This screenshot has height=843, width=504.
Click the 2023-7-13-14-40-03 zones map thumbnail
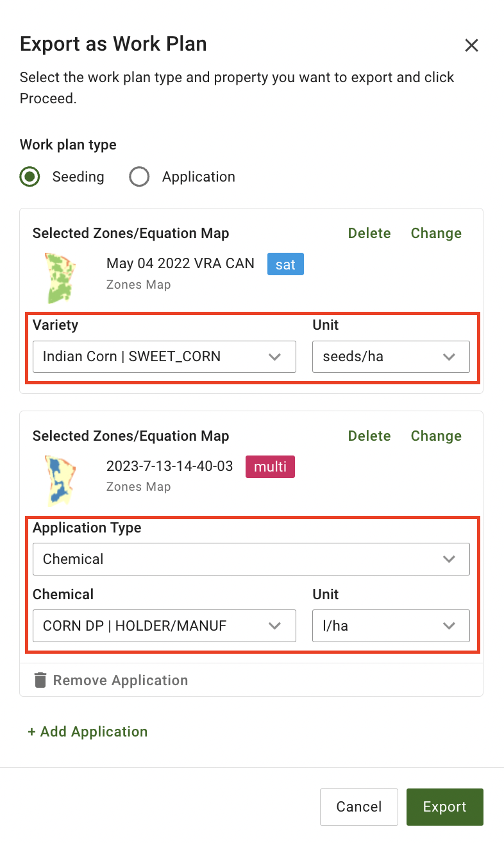pos(61,479)
